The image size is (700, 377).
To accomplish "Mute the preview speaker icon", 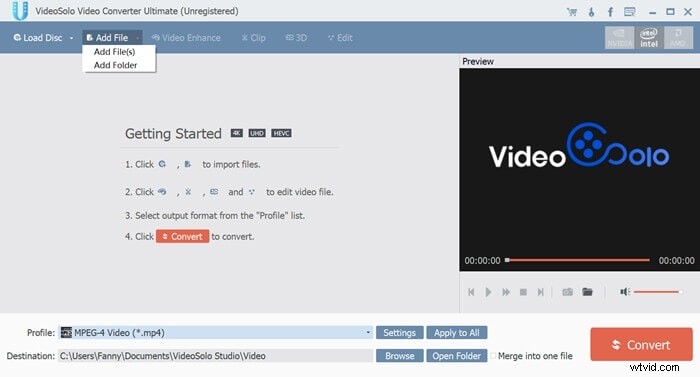I will [625, 292].
